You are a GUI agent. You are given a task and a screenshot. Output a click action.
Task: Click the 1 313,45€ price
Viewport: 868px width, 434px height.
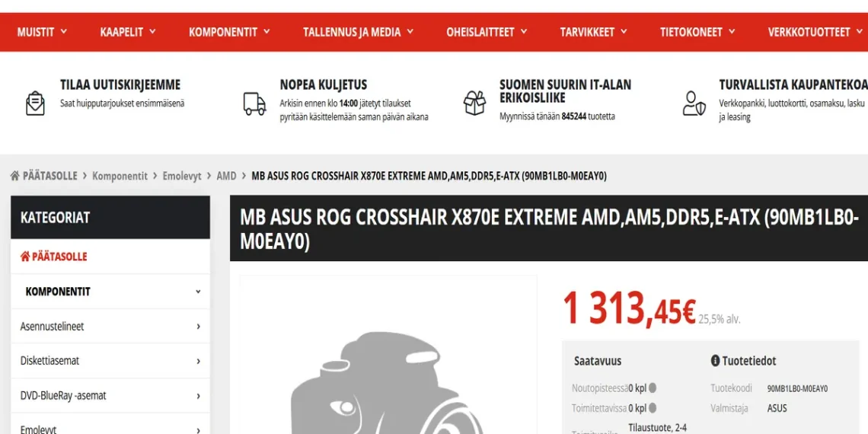pyautogui.click(x=629, y=308)
